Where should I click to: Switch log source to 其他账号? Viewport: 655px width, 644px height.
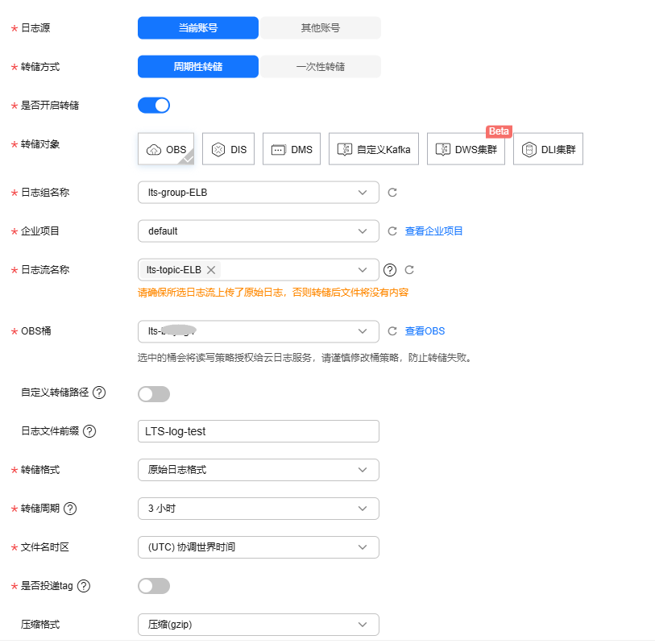pyautogui.click(x=321, y=28)
